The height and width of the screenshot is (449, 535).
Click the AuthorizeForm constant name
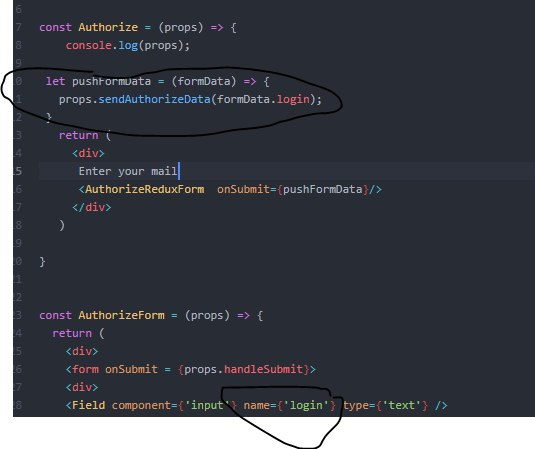pyautogui.click(x=121, y=315)
